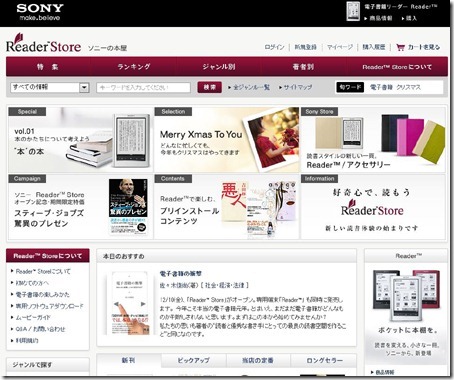Open the ランキング navigation tab
454x380 pixels.
coord(134,67)
